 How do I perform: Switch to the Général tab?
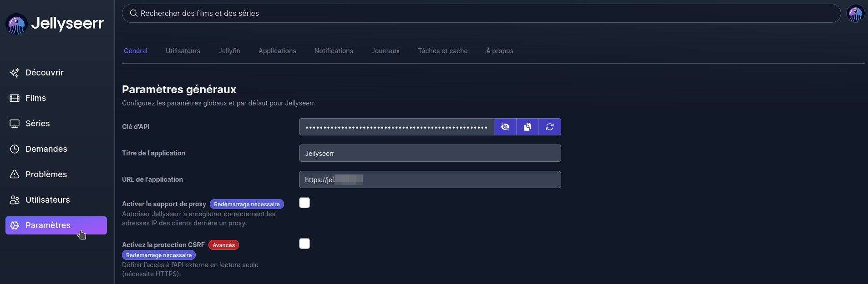click(x=136, y=51)
